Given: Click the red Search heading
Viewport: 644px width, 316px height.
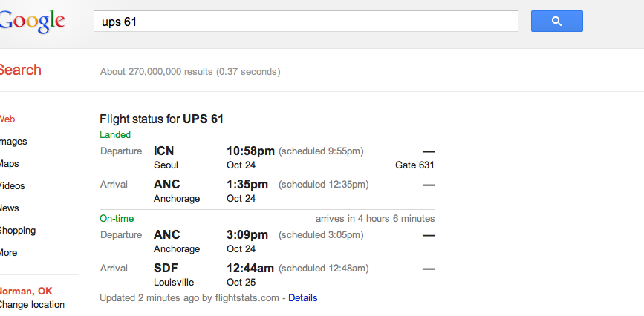Looking at the screenshot, I should tap(20, 70).
